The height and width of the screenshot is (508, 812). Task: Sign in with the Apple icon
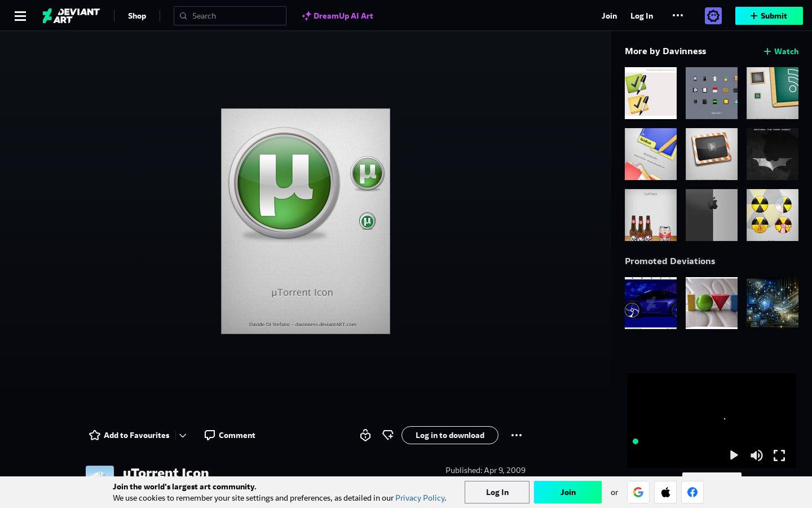pyautogui.click(x=665, y=492)
